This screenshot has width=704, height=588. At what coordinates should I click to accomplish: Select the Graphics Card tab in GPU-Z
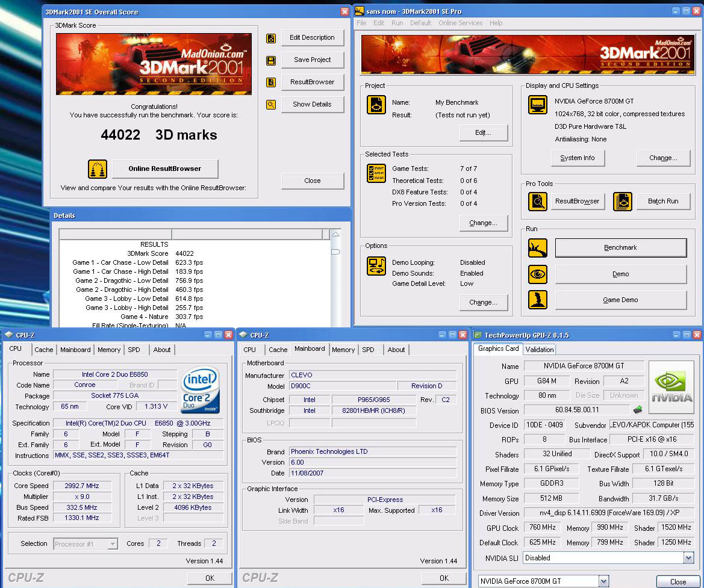tap(499, 348)
